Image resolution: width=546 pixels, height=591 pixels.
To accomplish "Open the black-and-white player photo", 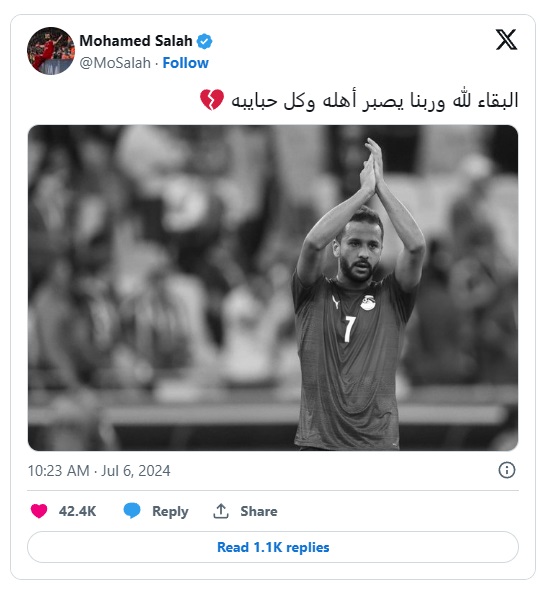I will [273, 288].
